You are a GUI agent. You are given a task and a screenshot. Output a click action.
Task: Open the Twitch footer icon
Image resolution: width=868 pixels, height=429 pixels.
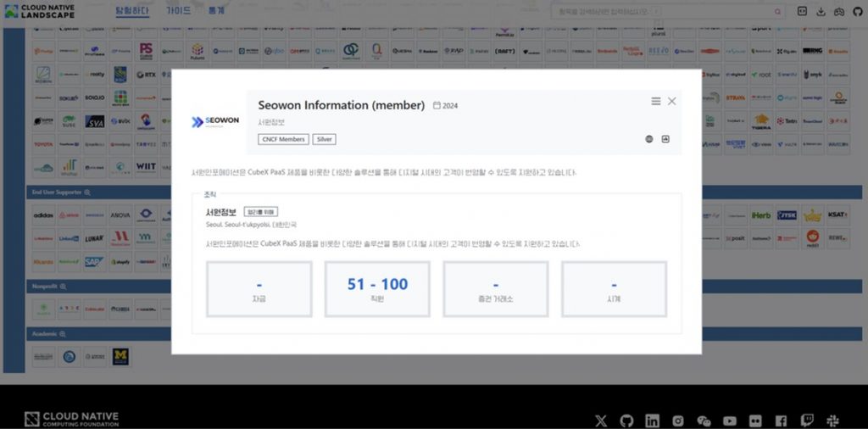click(807, 421)
